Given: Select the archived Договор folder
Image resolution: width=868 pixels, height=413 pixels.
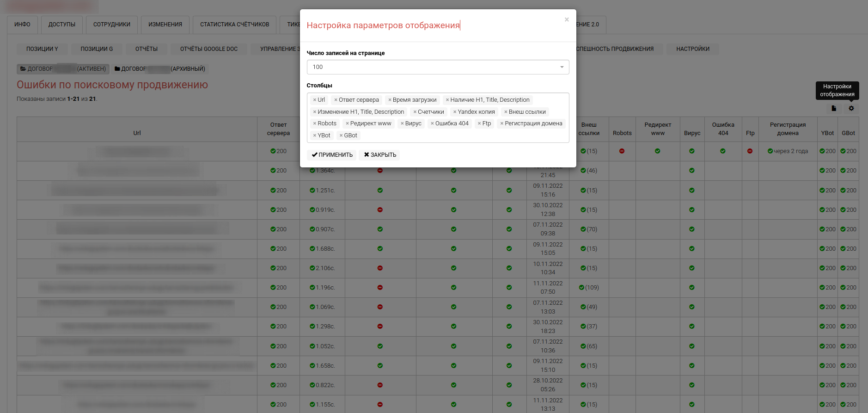Looking at the screenshot, I should [x=160, y=69].
